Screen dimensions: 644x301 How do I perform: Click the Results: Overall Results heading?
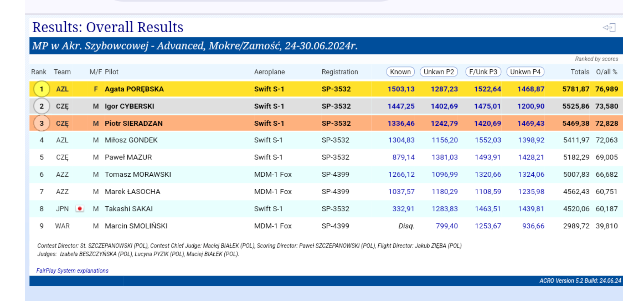coord(108,27)
